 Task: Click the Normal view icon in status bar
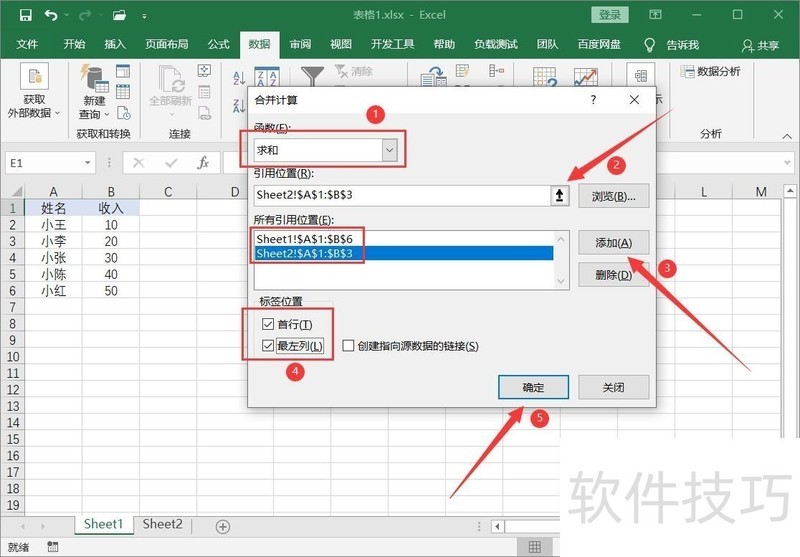[535, 547]
